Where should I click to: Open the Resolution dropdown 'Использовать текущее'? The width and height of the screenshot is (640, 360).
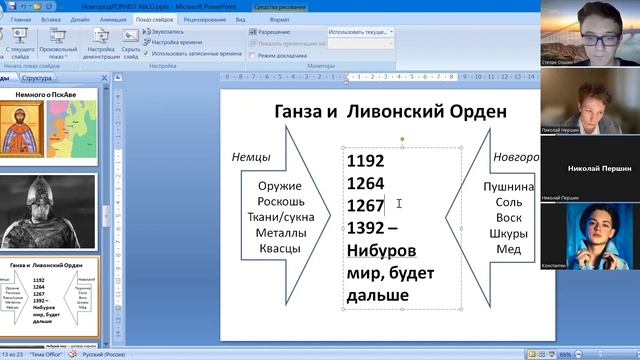361,32
